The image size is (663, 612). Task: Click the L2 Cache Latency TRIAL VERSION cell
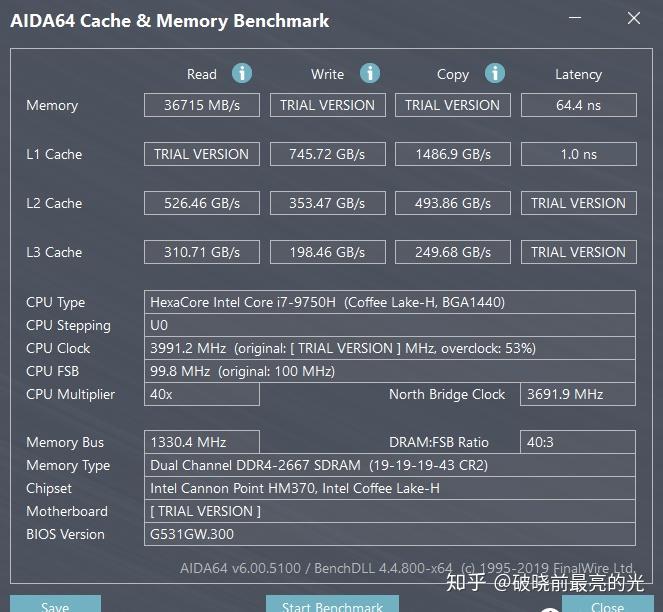(579, 203)
